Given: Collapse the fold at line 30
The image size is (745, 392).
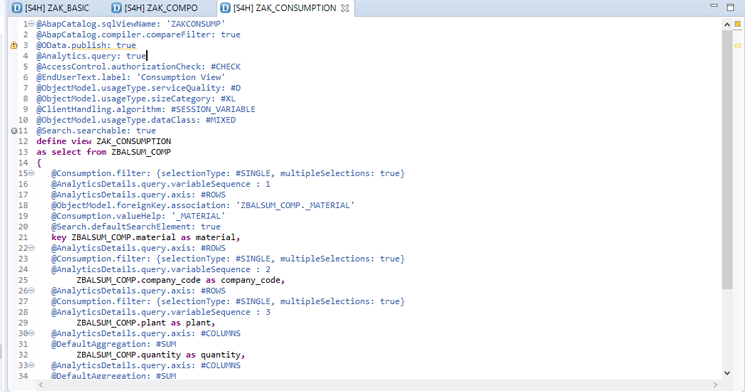Looking at the screenshot, I should click(31, 333).
